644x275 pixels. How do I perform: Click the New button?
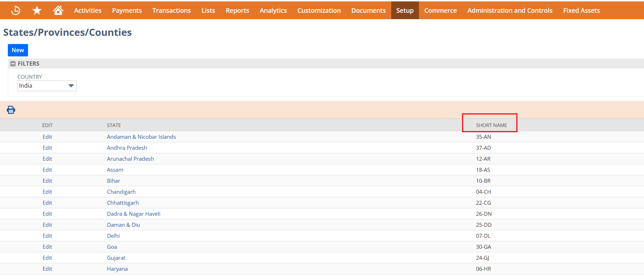pos(18,50)
